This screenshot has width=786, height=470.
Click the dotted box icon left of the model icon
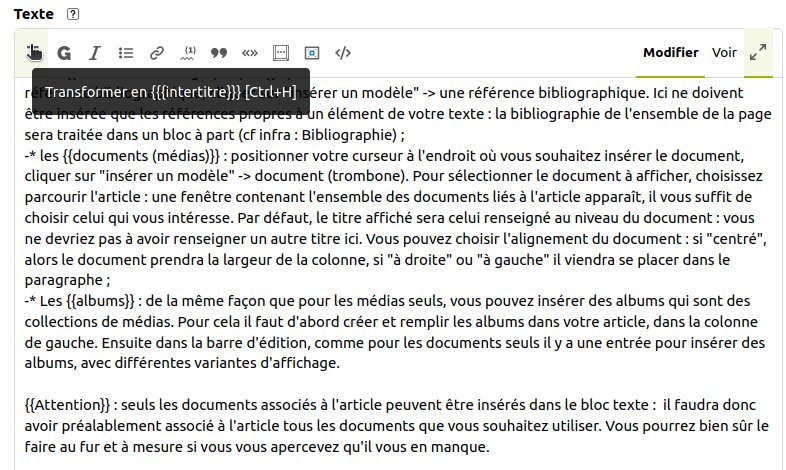coord(281,53)
